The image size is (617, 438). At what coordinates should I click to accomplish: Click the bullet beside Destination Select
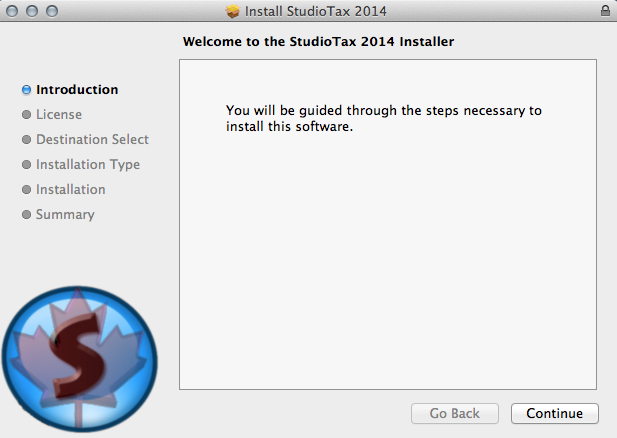[x=26, y=140]
